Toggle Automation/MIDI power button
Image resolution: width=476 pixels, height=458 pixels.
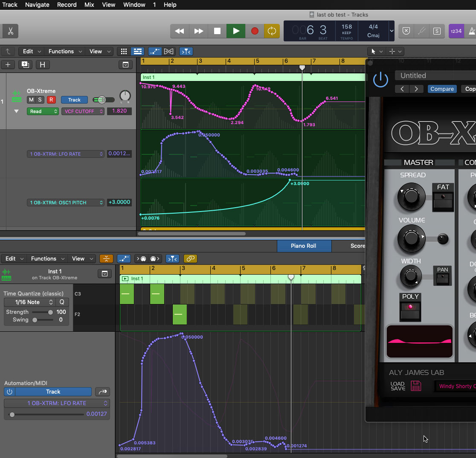click(9, 392)
